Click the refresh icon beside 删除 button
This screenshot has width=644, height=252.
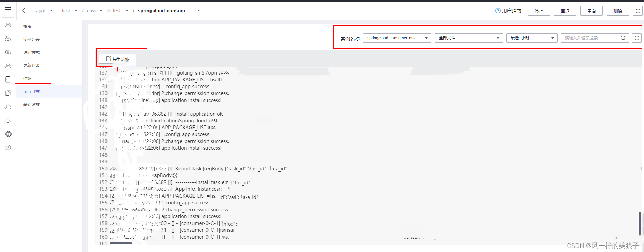pos(638,11)
